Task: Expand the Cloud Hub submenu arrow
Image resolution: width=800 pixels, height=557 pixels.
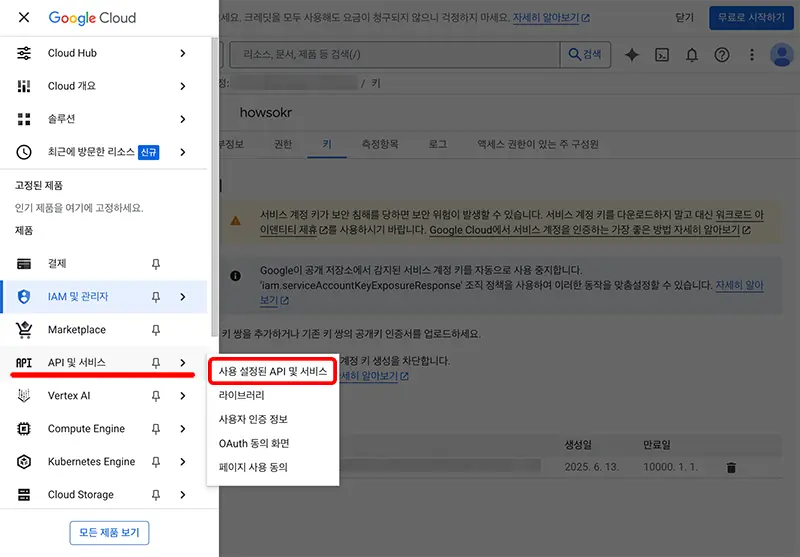Action: pyautogui.click(x=183, y=53)
